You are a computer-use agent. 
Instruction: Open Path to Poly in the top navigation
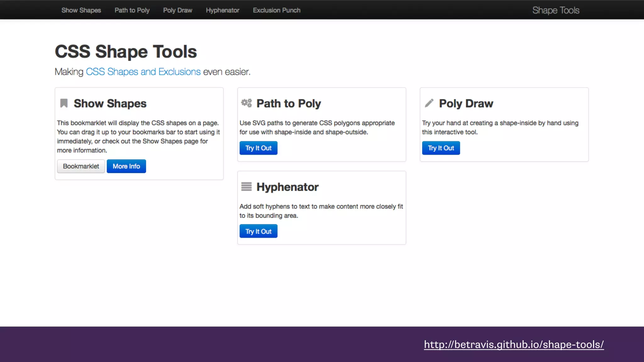pos(132,10)
